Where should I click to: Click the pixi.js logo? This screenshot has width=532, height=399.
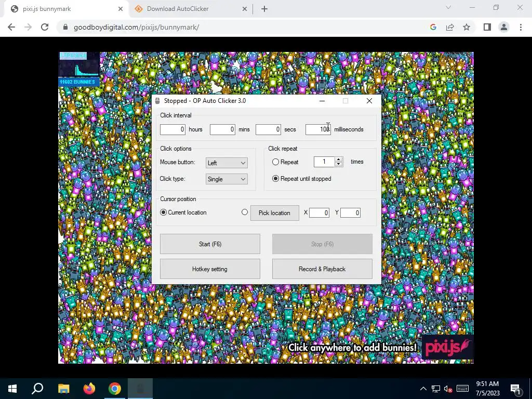[x=448, y=347]
